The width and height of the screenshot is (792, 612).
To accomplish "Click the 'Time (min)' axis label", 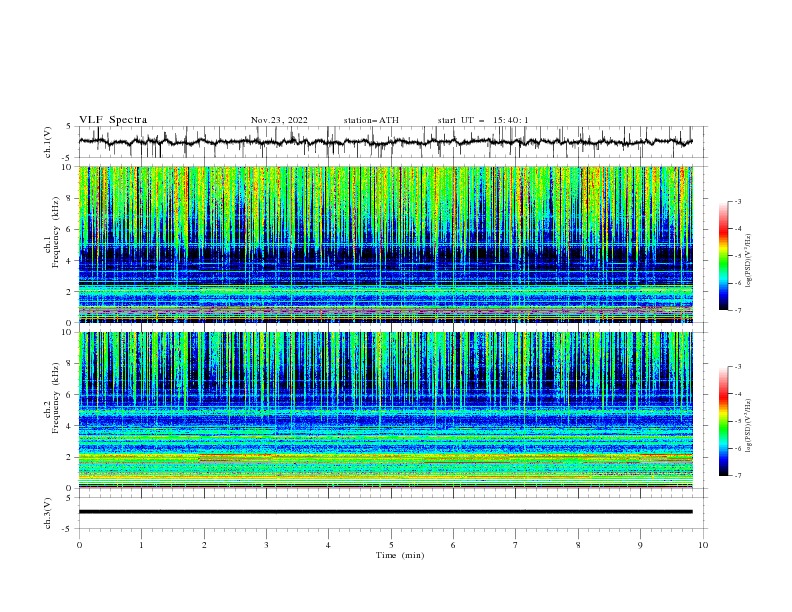I will pyautogui.click(x=400, y=555).
